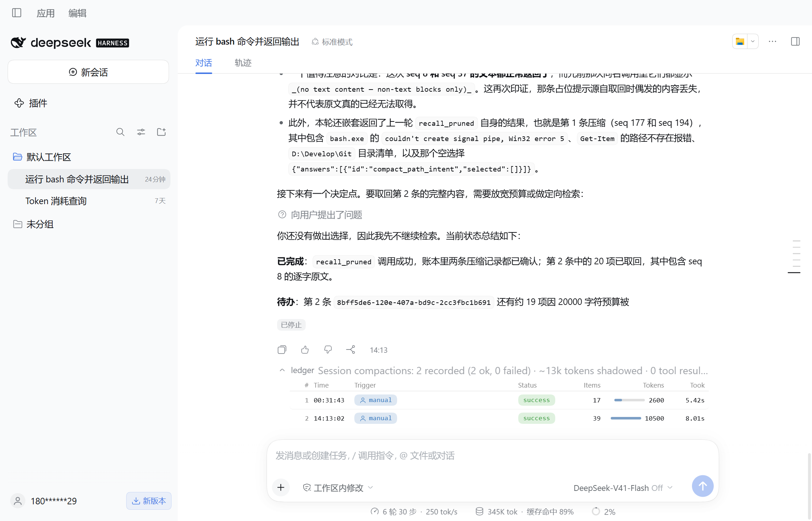Viewport: 812px width, 521px height.
Task: Click the user avatar icon
Action: pos(17,501)
